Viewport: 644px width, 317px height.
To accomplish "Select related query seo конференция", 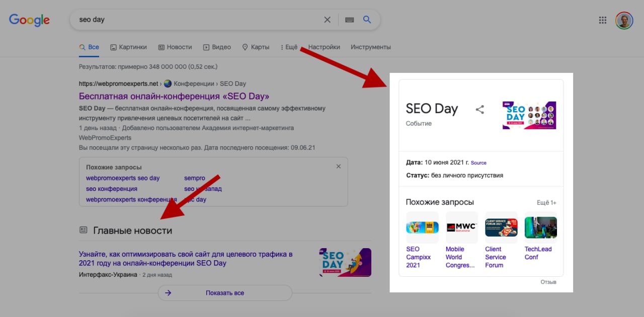I will tap(112, 189).
